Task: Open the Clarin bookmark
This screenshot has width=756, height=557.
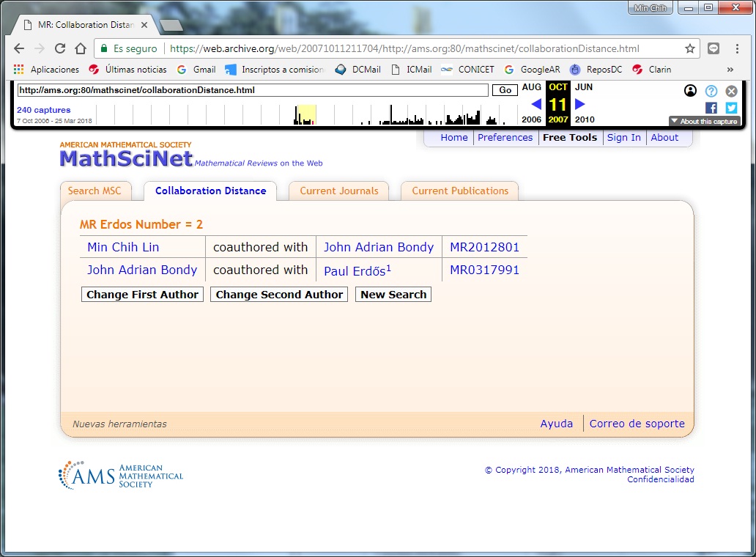Action: point(652,70)
